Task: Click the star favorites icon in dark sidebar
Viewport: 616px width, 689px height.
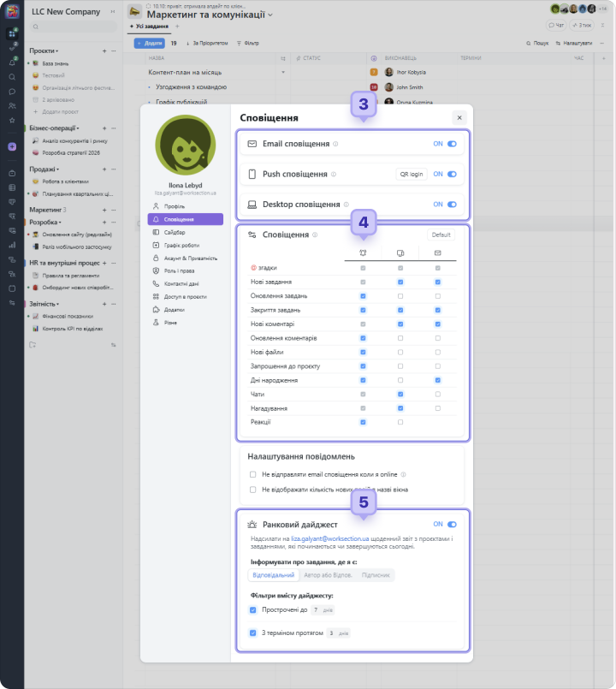Action: pyautogui.click(x=12, y=120)
